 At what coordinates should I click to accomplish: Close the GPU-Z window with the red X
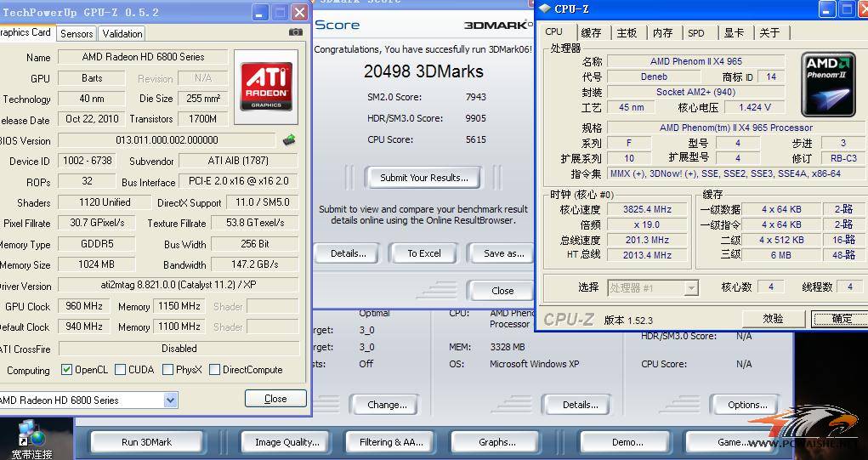pos(299,12)
